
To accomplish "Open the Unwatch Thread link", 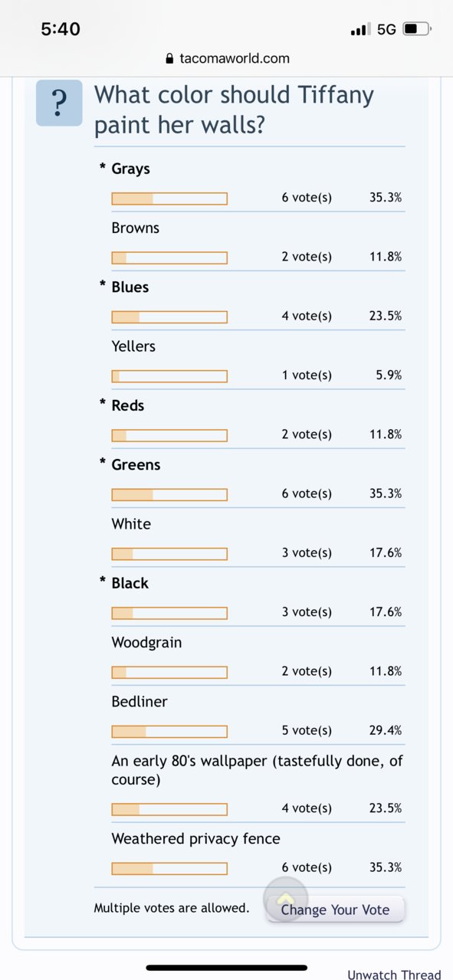I will point(394,975).
